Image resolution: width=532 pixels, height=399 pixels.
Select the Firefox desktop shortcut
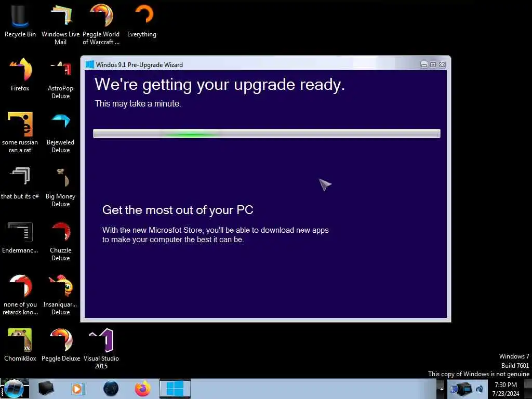point(20,74)
